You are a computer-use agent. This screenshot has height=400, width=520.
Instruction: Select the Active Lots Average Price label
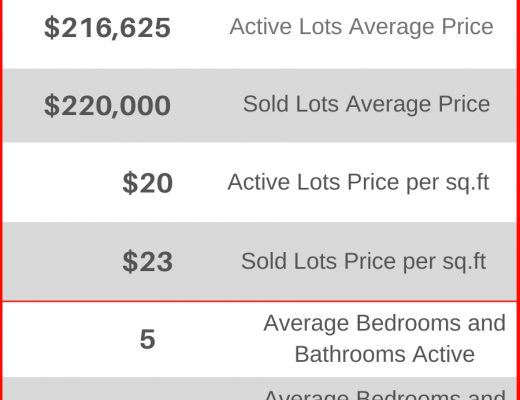click(361, 27)
